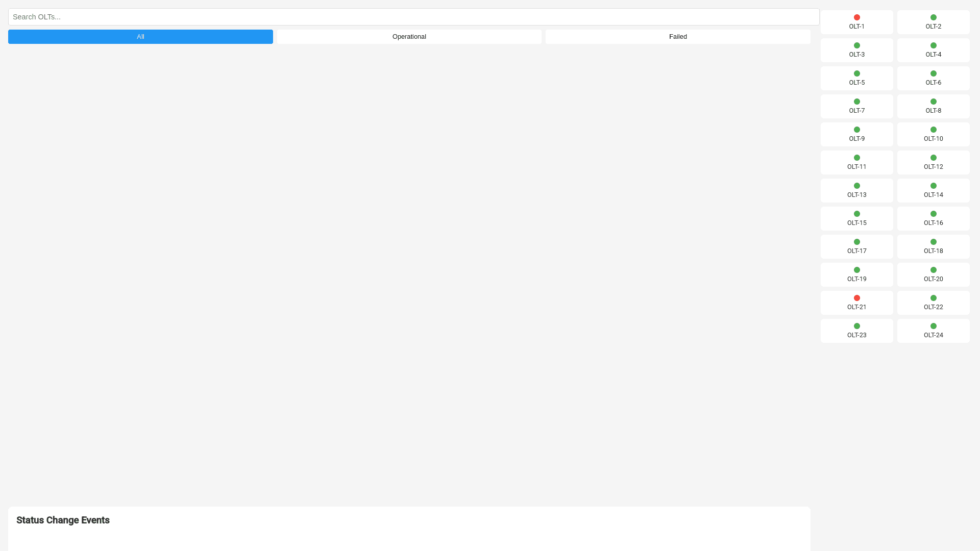The height and width of the screenshot is (551, 980).
Task: Select the All filter tab
Action: tap(140, 37)
